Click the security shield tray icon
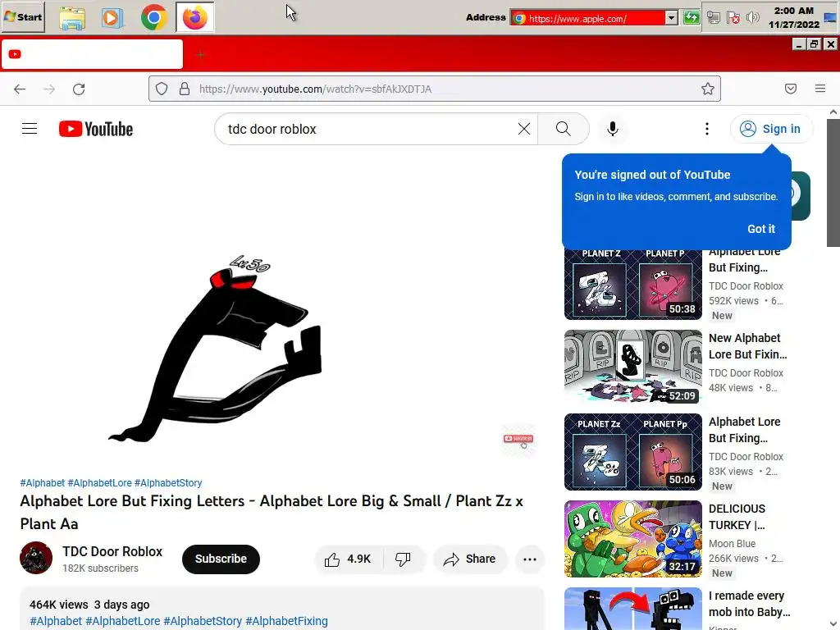 (x=733, y=18)
